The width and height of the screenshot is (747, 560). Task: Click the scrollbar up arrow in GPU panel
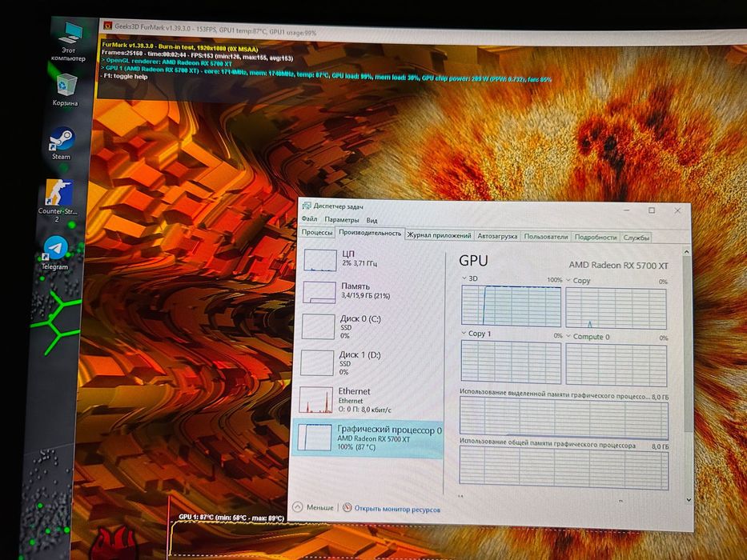pyautogui.click(x=686, y=251)
